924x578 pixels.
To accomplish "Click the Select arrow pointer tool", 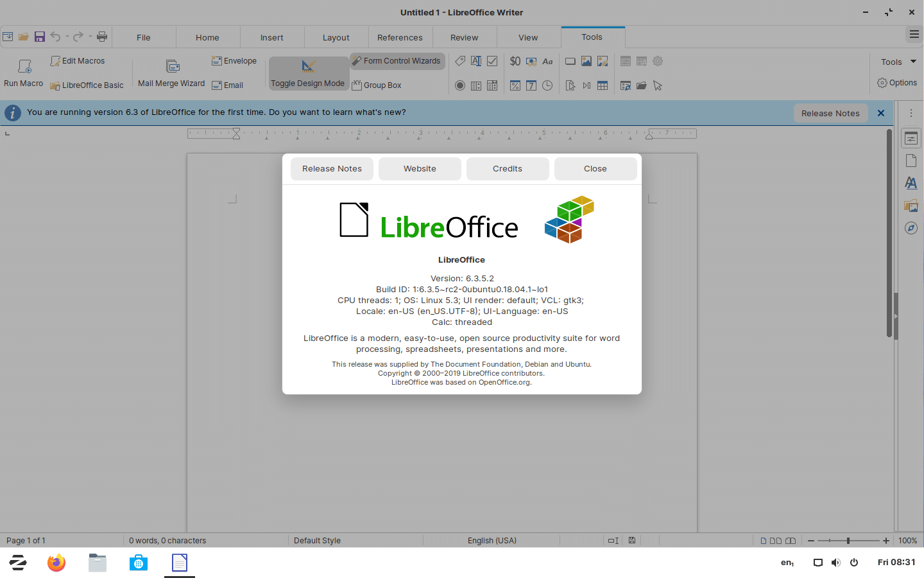I will [658, 85].
